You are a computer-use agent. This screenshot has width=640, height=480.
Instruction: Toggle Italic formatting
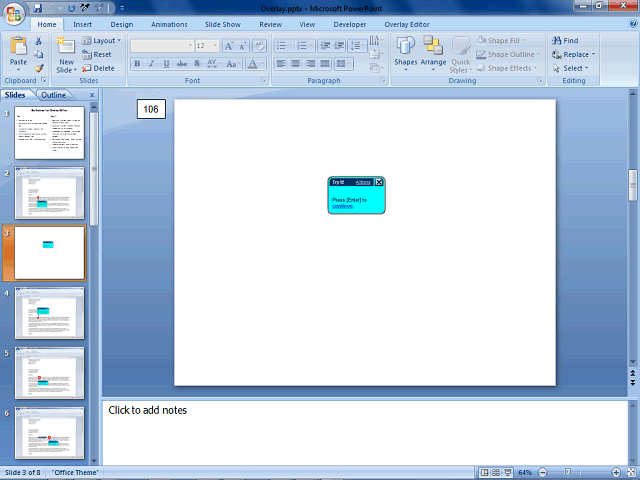[151, 64]
